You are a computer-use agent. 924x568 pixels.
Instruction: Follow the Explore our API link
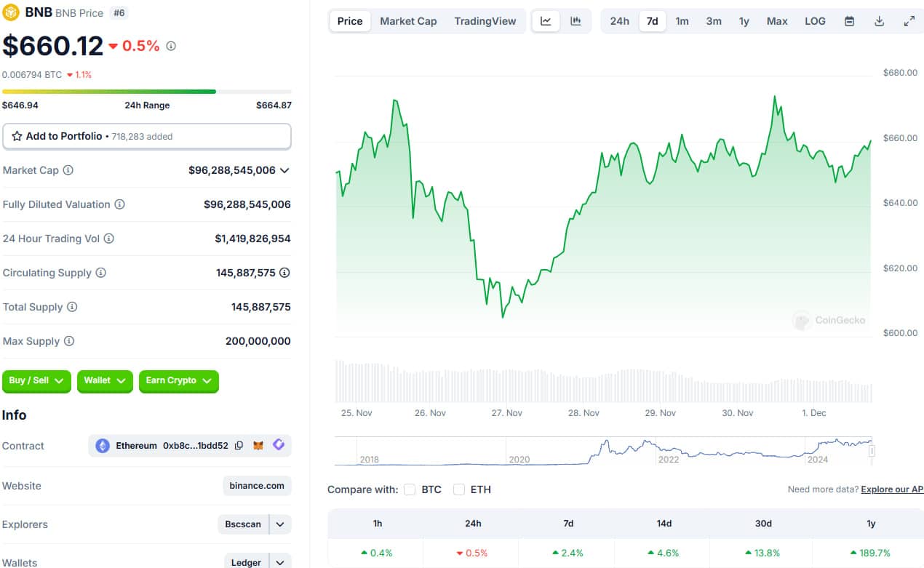tap(892, 489)
